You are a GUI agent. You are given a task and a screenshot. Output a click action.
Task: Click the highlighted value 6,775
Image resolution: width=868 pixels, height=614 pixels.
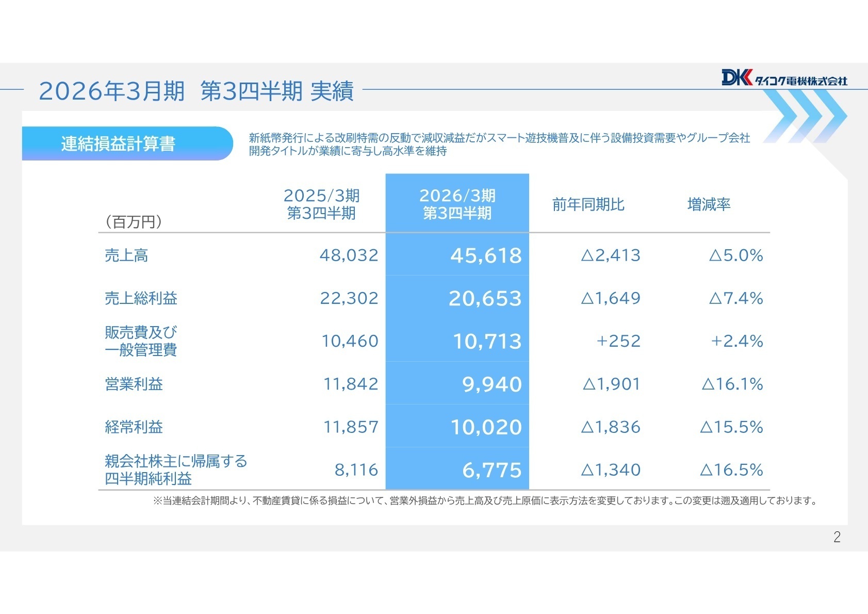tap(492, 470)
